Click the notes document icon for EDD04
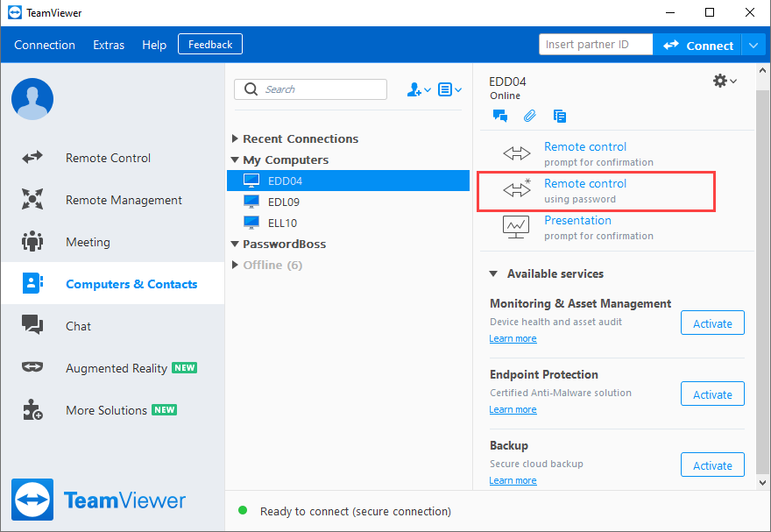The height and width of the screenshot is (532, 771). pyautogui.click(x=560, y=116)
